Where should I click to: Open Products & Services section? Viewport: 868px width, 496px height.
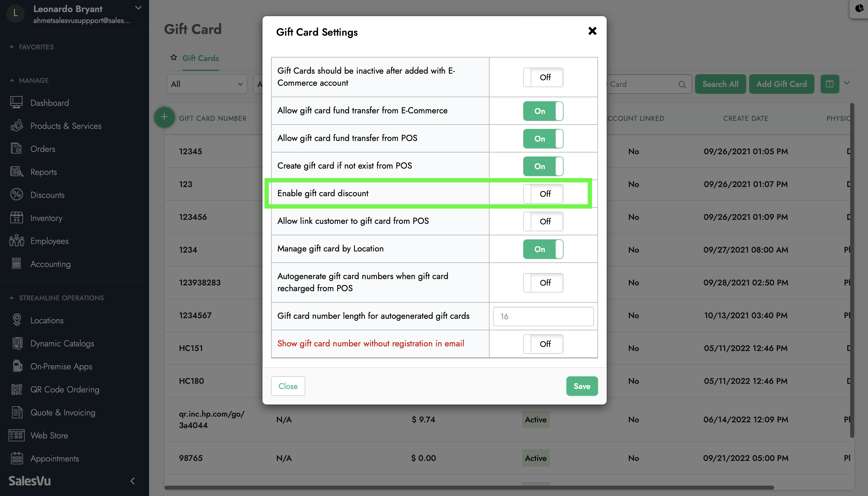coord(66,126)
